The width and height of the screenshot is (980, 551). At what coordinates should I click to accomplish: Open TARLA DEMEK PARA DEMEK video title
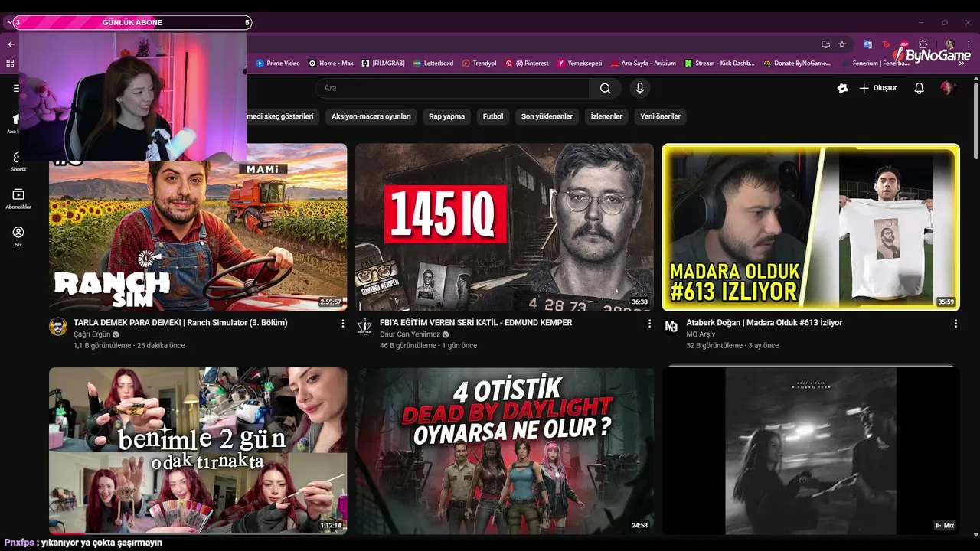click(x=181, y=323)
